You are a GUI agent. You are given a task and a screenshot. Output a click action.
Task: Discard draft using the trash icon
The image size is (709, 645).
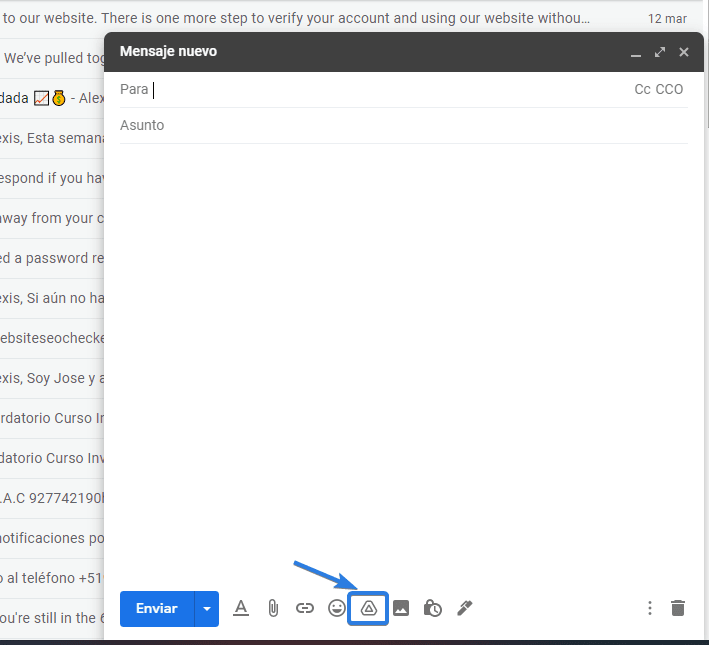pyautogui.click(x=678, y=608)
